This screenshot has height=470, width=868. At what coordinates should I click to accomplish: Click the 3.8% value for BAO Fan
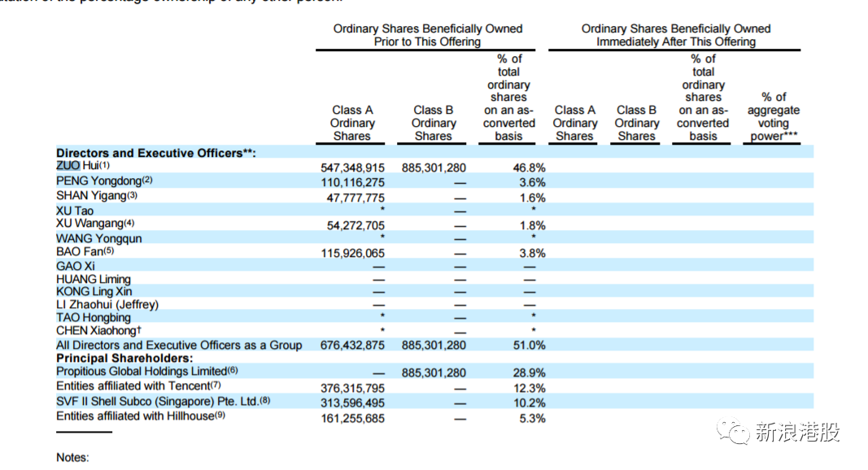533,254
